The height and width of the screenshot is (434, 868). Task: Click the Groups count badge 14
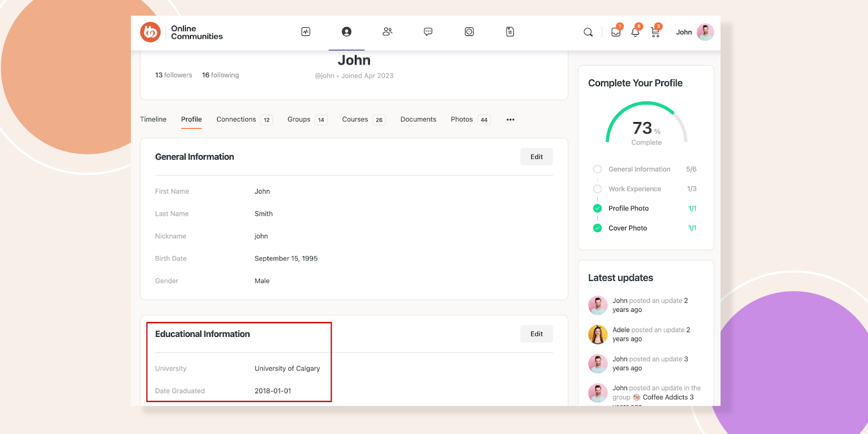tap(321, 120)
